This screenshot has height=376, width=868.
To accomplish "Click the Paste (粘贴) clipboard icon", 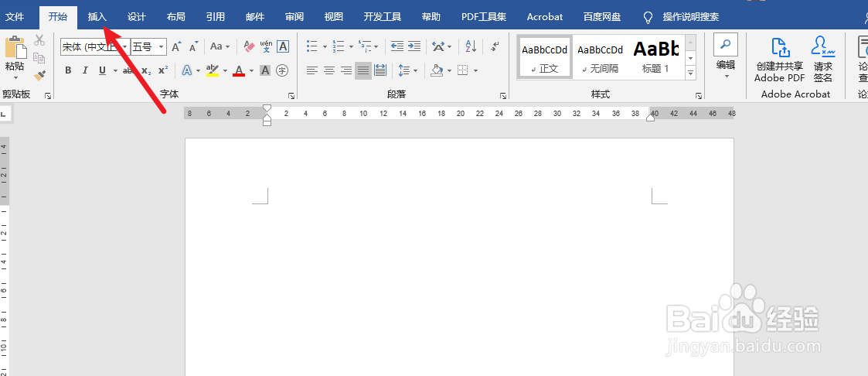I will click(15, 47).
